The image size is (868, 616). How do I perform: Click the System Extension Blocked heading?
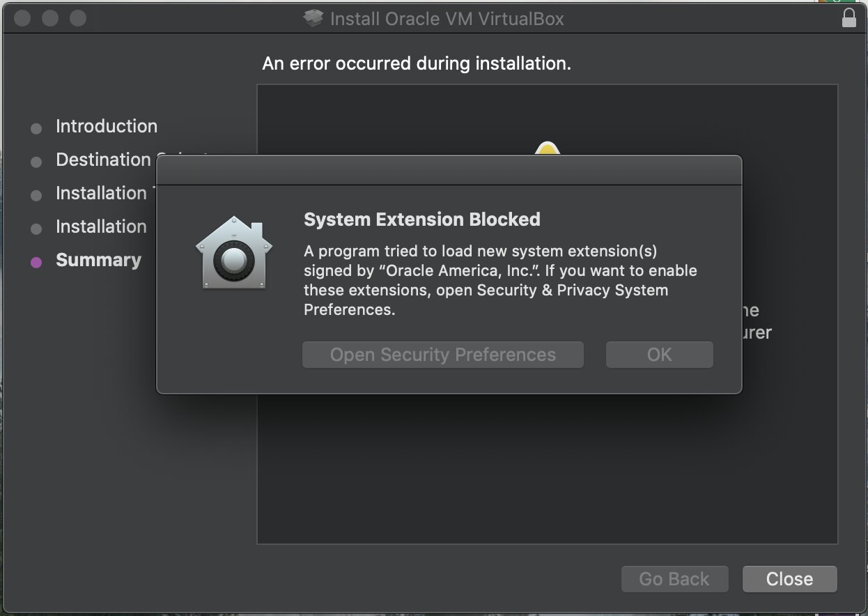click(422, 220)
